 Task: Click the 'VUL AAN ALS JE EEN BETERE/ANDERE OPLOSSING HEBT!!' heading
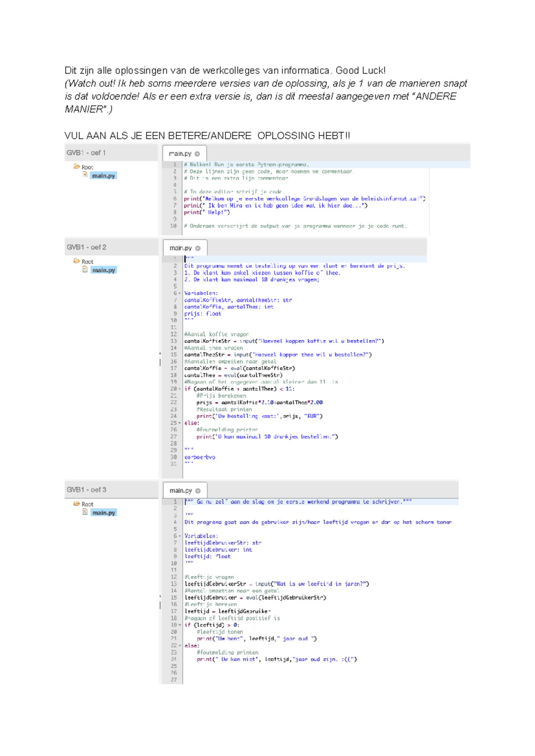click(x=207, y=136)
